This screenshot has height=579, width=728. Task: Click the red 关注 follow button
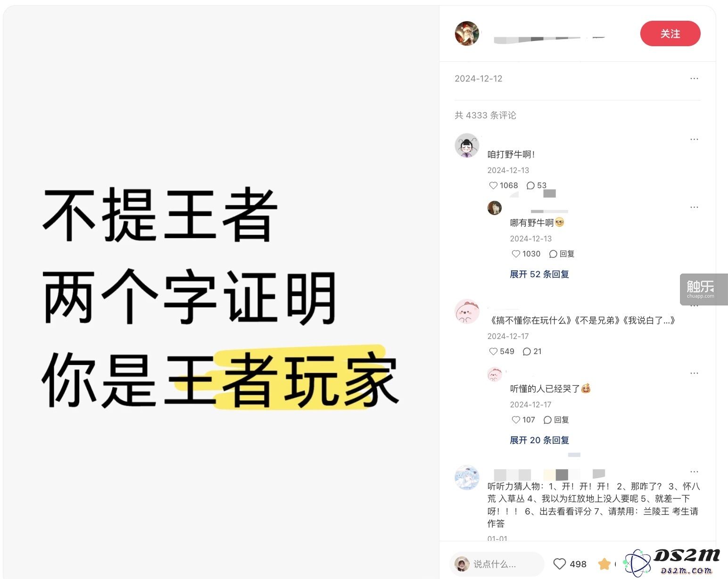click(670, 33)
